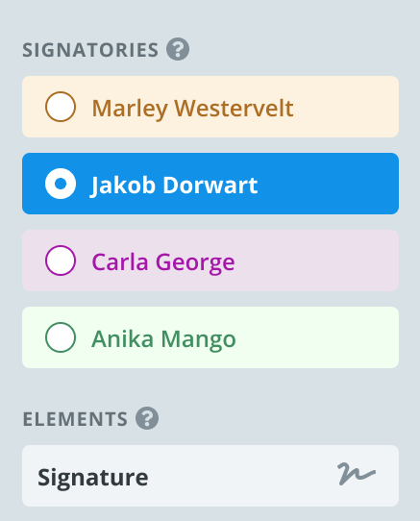Click the Marley Westervelt name text

pos(193,109)
